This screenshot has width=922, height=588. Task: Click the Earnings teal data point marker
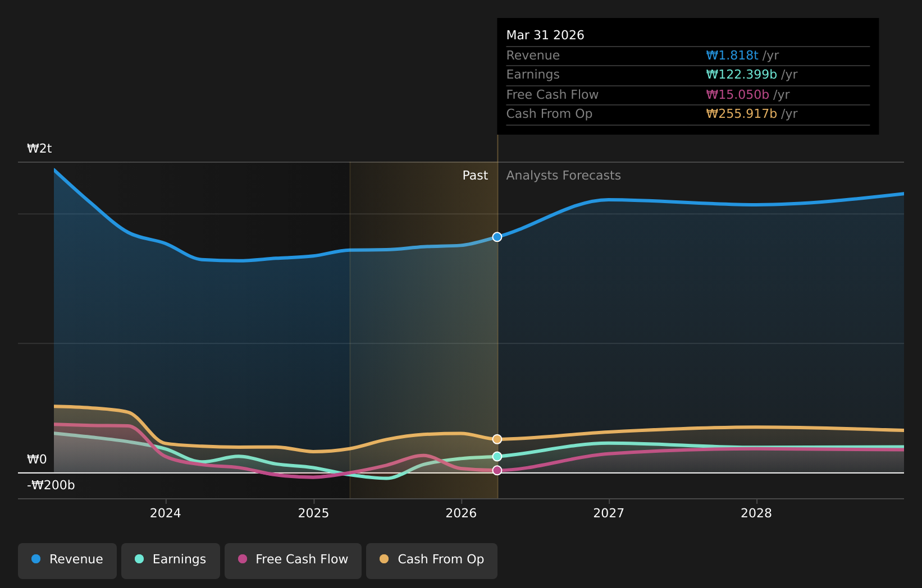pos(497,456)
